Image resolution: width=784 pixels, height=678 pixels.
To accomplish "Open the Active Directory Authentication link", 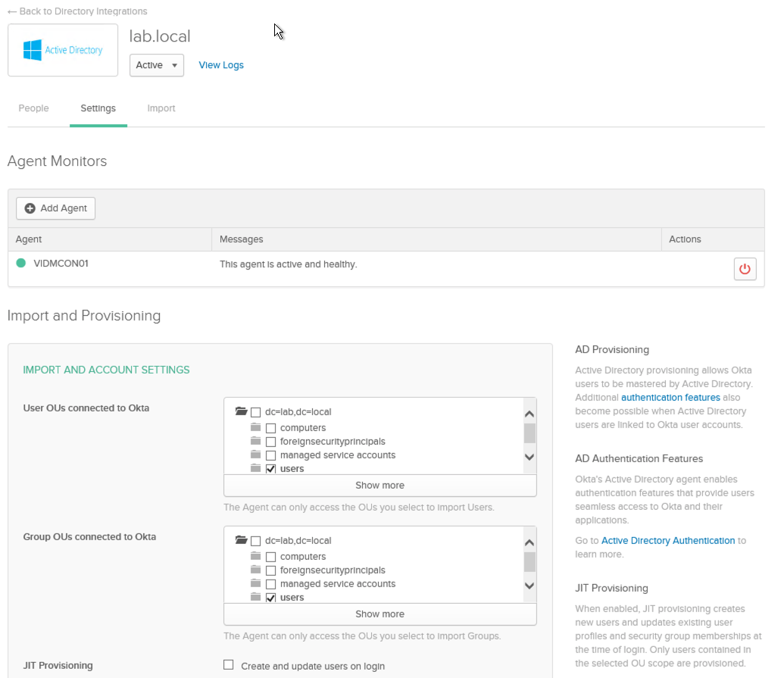I will click(x=667, y=541).
